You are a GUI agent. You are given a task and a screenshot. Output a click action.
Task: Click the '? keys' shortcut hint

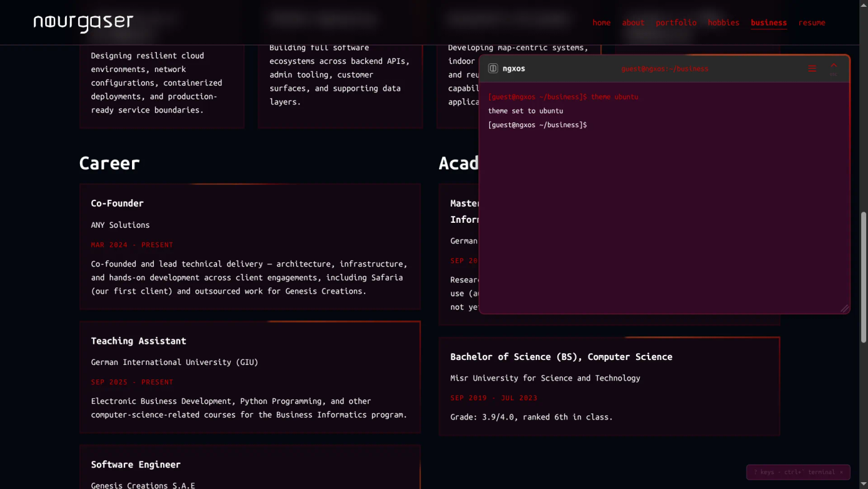764,472
